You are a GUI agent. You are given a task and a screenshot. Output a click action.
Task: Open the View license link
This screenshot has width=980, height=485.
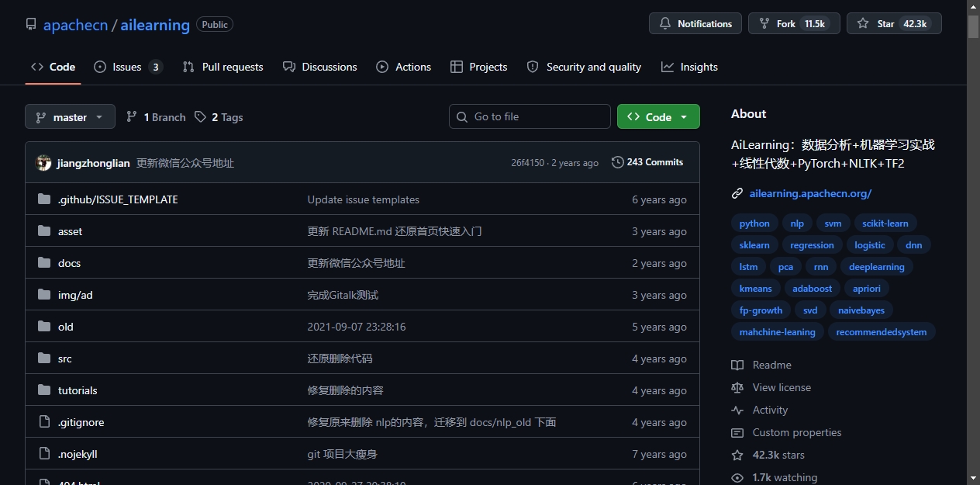pyautogui.click(x=771, y=387)
